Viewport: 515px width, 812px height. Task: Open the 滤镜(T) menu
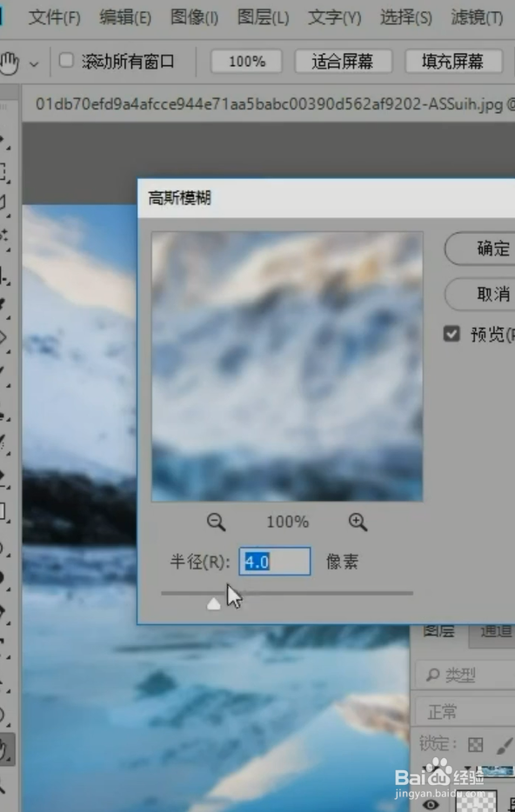pos(477,17)
